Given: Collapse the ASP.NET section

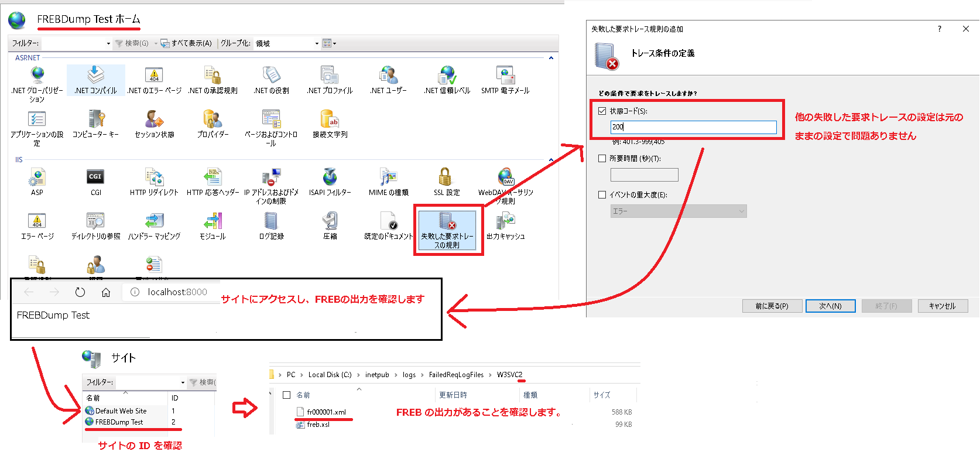Looking at the screenshot, I should [x=551, y=58].
